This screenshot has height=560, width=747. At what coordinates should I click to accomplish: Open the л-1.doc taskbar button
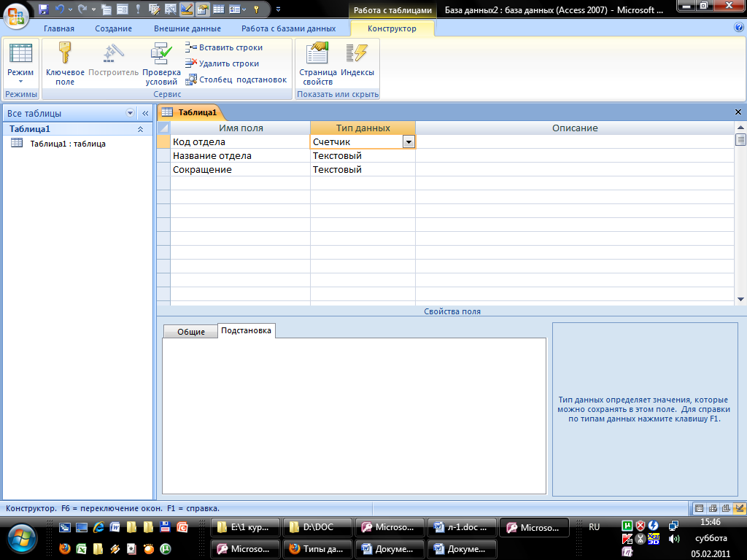click(x=462, y=528)
